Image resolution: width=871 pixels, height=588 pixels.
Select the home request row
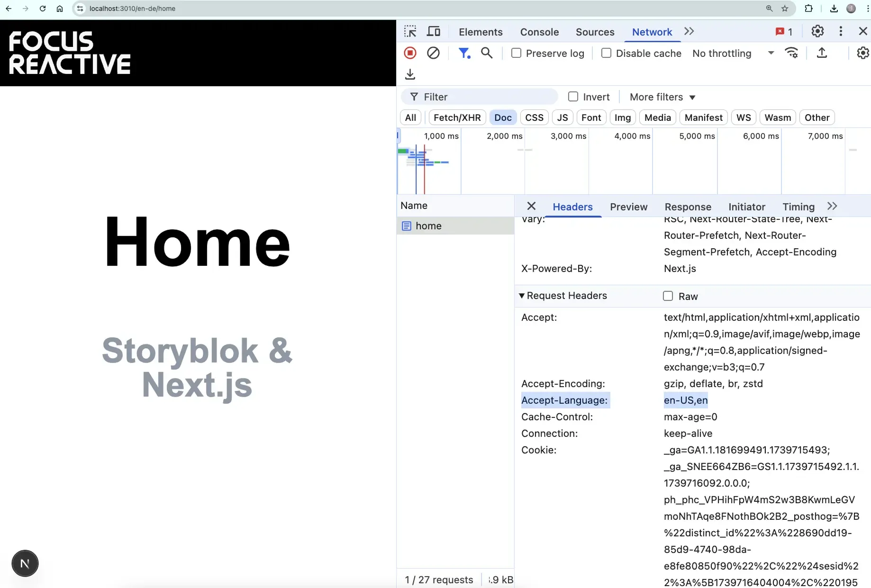(455, 226)
